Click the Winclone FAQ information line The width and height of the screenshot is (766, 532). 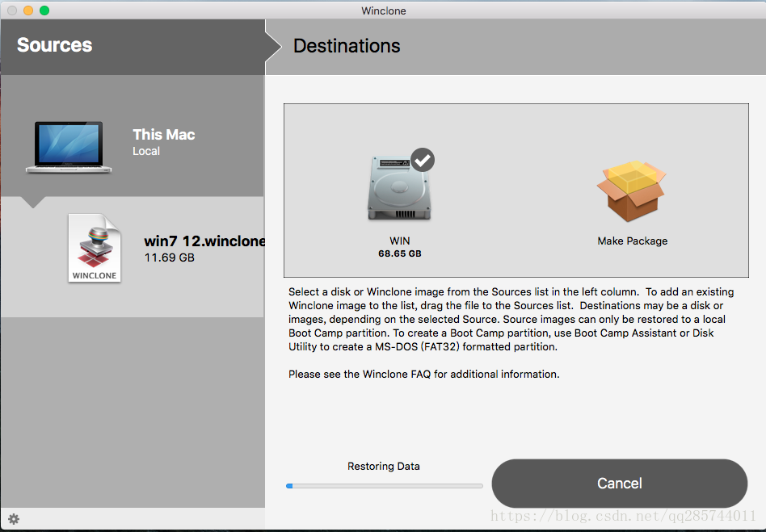click(x=424, y=374)
